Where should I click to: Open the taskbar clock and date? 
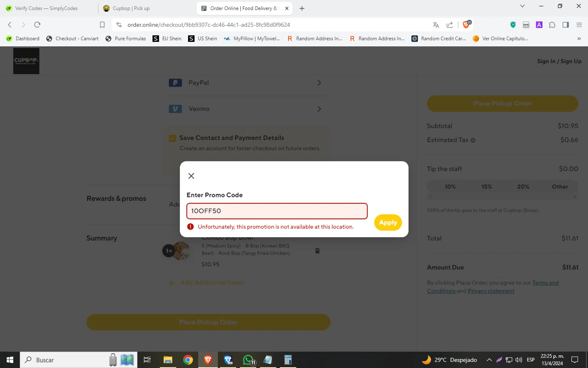[552, 360]
